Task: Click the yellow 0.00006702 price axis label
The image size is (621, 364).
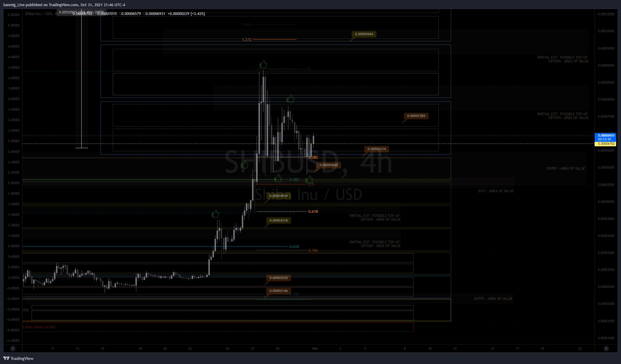Action: tap(606, 144)
